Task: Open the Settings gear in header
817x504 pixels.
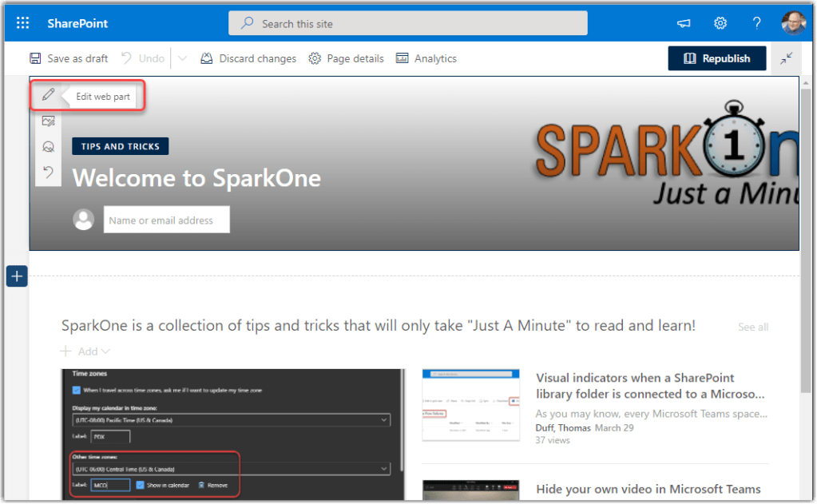Action: [720, 23]
